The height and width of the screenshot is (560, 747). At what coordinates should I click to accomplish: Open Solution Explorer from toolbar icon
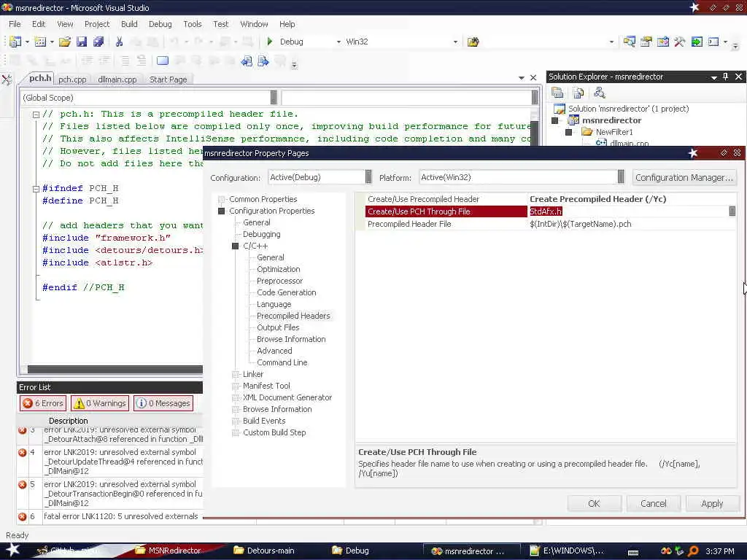[630, 42]
